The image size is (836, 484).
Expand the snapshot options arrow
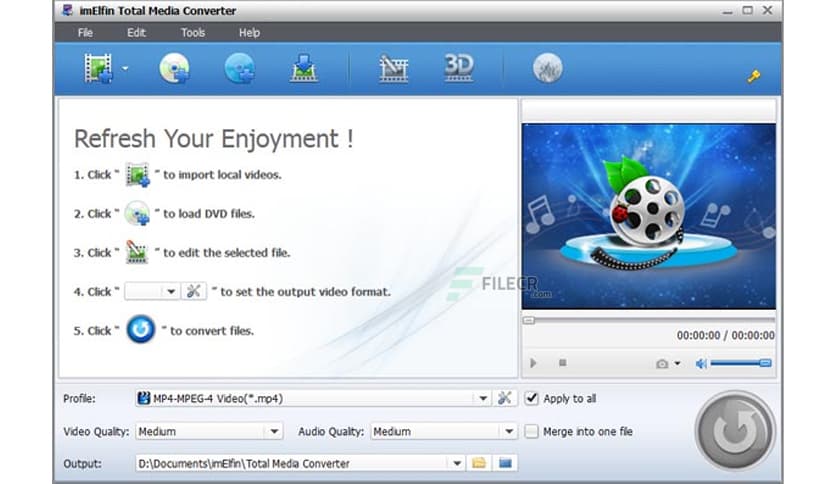tap(677, 364)
